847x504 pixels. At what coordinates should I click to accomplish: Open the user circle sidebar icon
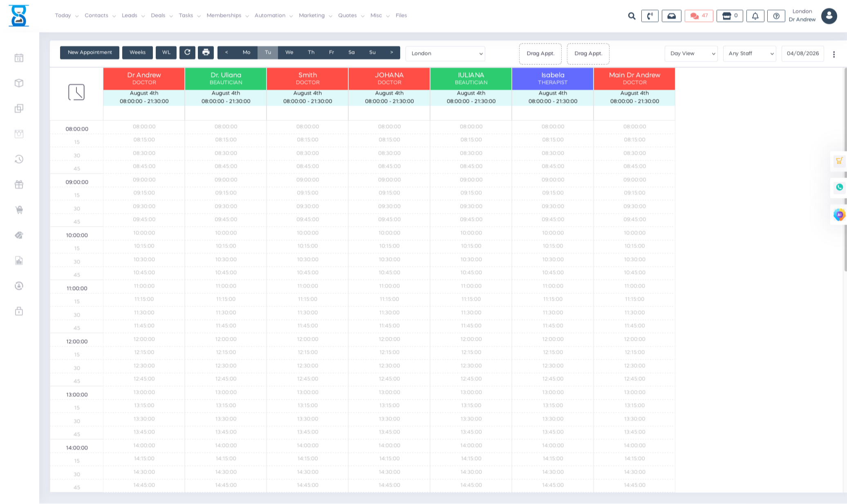click(x=19, y=286)
